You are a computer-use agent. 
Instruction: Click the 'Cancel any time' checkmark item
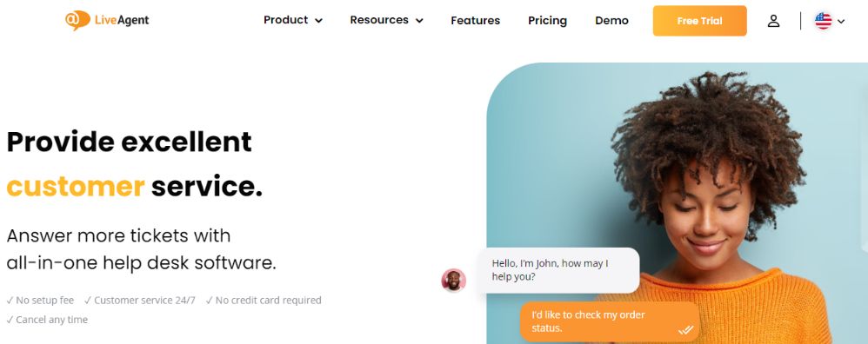point(47,320)
